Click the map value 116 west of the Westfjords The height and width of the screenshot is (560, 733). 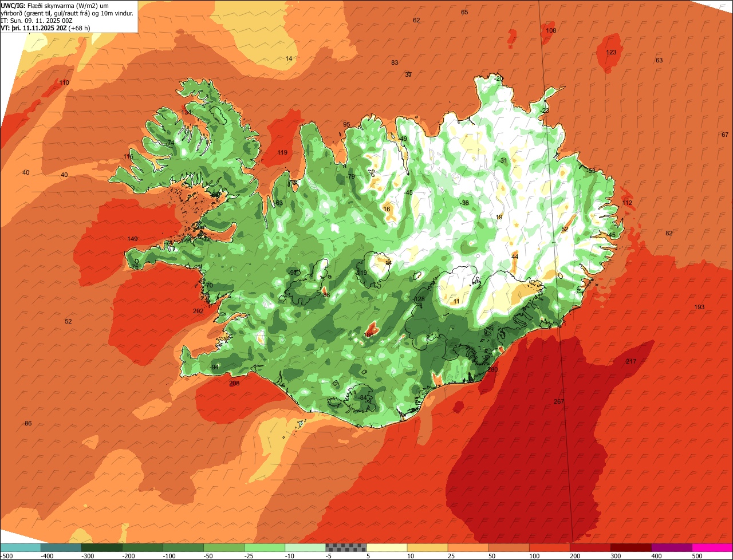[128, 156]
